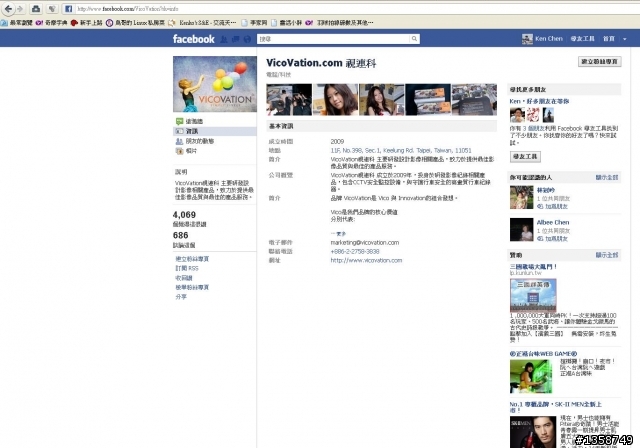Click 顯示全部 beside sponsored section
Image resolution: width=640 pixels, height=448 pixels.
coord(607,255)
